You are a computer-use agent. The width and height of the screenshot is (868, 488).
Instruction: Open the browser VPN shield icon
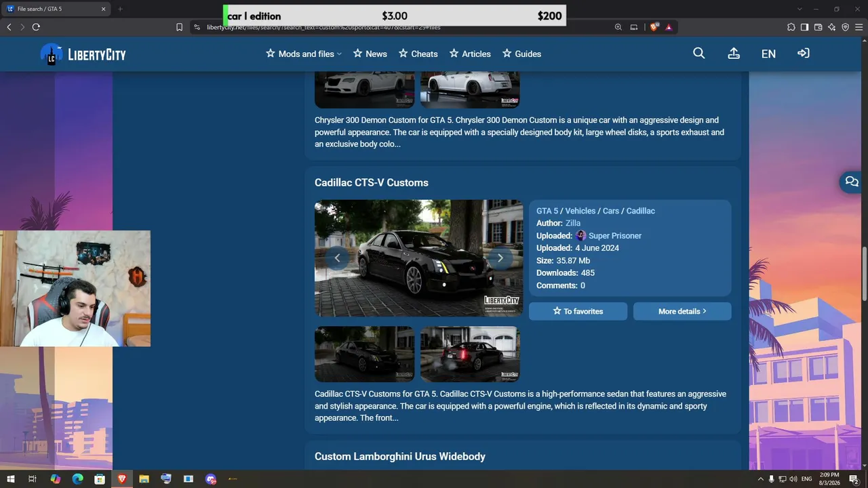click(x=845, y=27)
